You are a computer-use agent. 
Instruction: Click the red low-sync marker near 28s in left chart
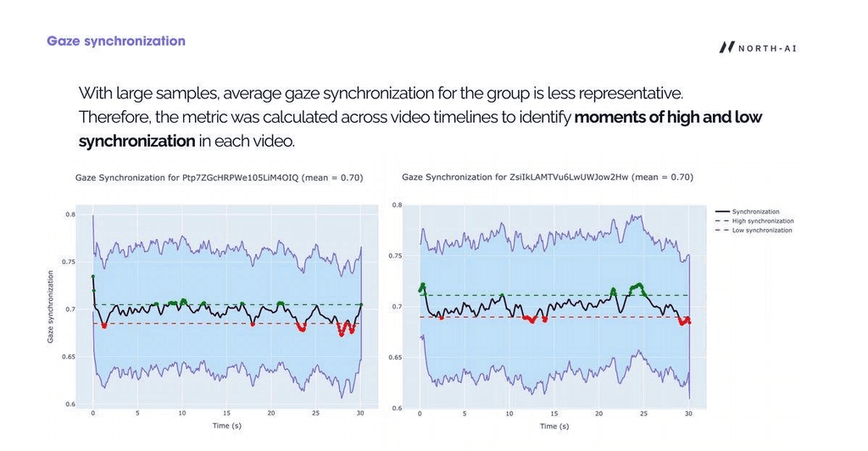point(342,334)
